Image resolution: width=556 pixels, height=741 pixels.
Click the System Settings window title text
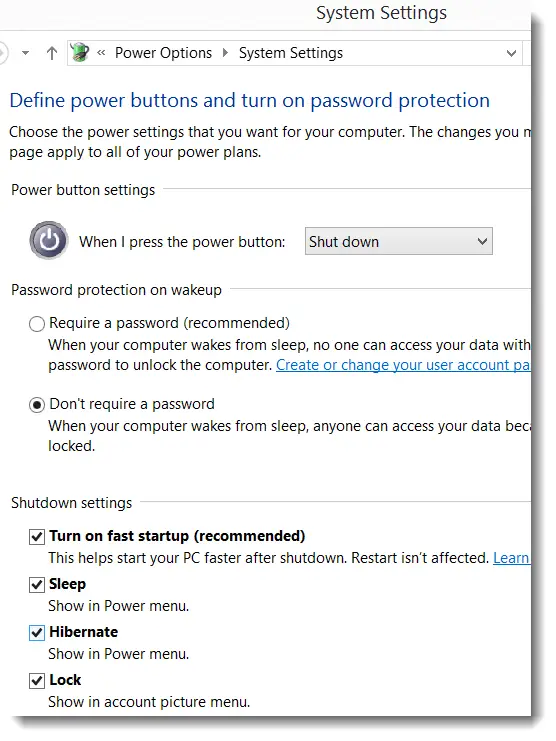click(381, 13)
